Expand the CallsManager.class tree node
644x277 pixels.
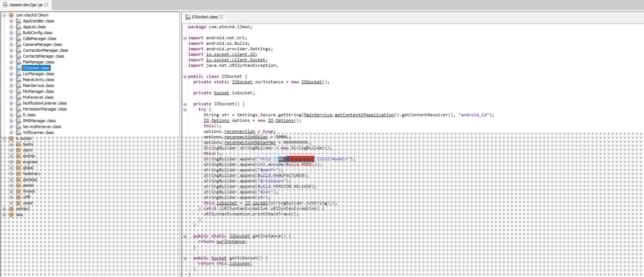(11, 39)
